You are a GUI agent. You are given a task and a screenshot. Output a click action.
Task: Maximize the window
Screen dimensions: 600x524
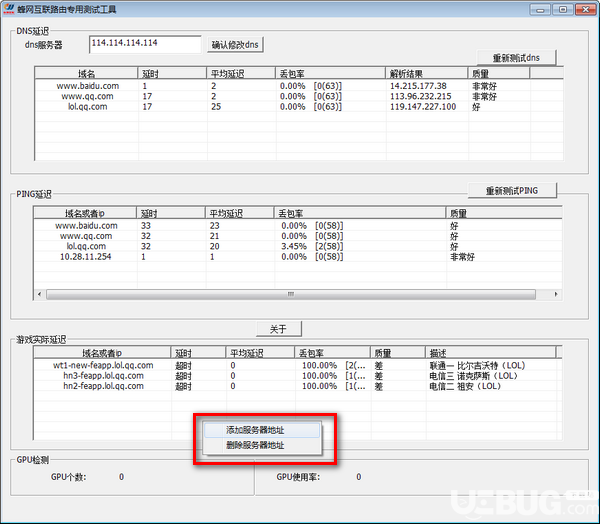click(563, 9)
